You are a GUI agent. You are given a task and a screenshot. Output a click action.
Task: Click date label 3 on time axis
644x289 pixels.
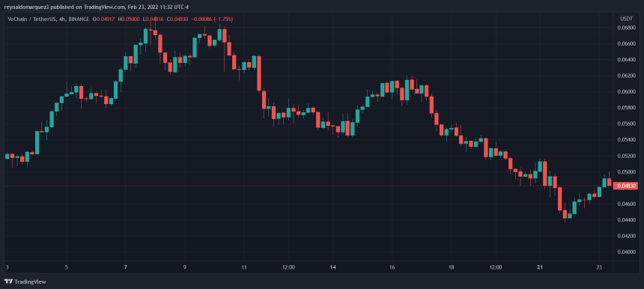coord(7,267)
